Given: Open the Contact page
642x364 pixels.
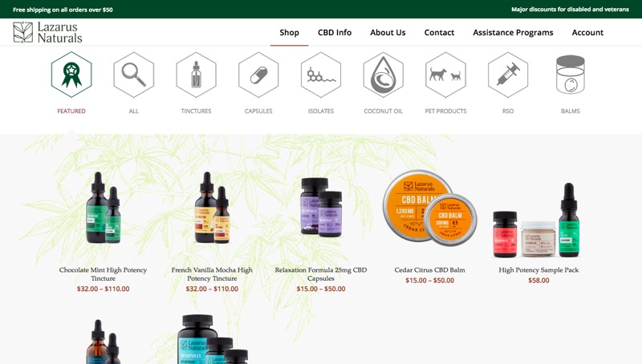Looking at the screenshot, I should click(x=439, y=32).
